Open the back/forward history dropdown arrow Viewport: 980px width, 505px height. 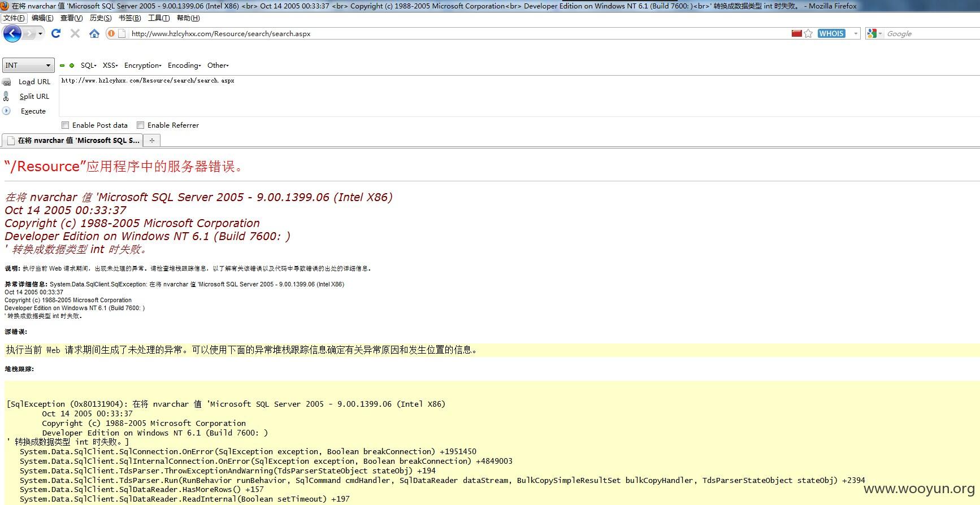40,33
